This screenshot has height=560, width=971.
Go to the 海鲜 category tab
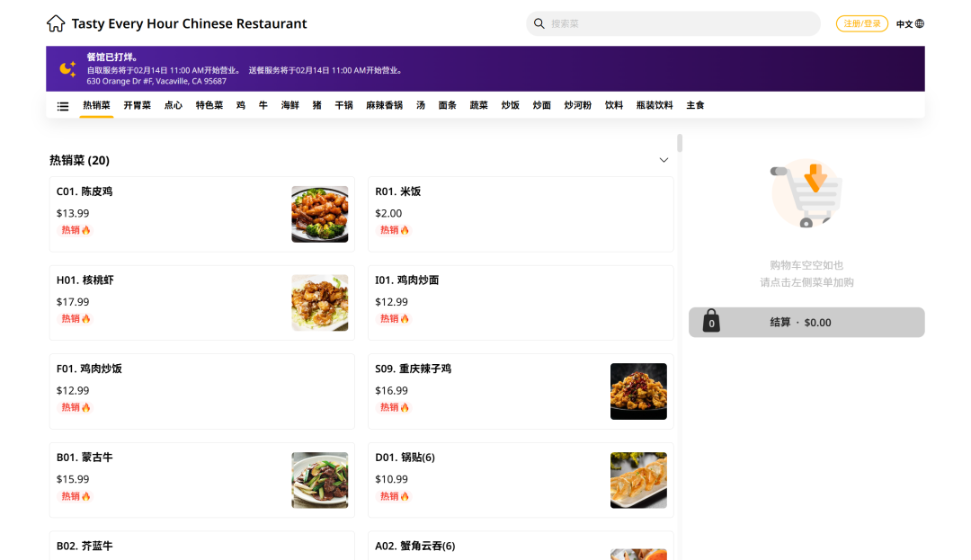290,105
